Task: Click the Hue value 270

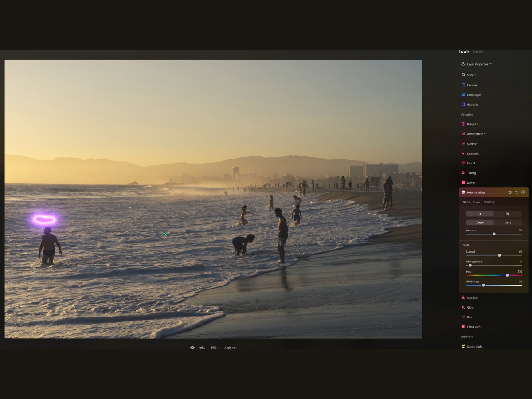Action: point(520,271)
